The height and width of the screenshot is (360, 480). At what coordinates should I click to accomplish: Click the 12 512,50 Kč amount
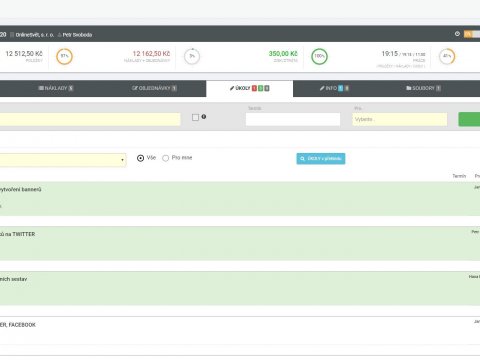(x=24, y=54)
